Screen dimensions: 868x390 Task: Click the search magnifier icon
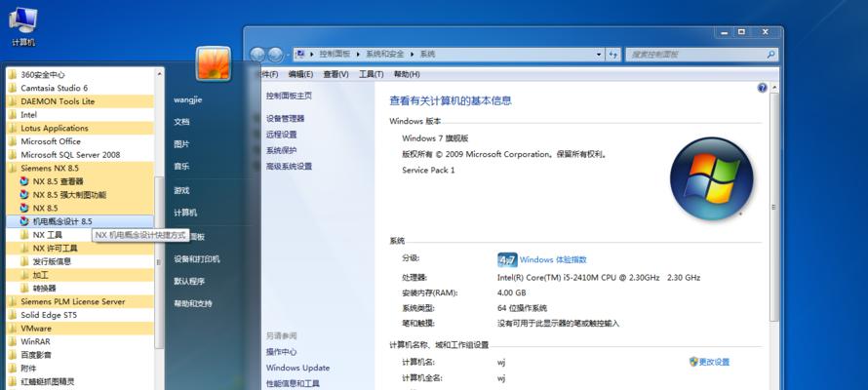(x=770, y=55)
